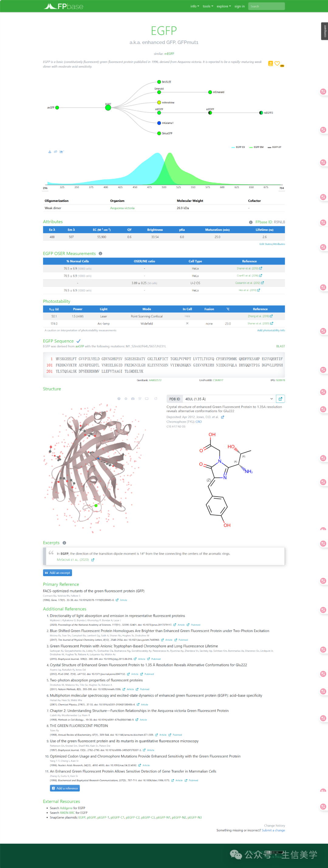Click the help icon above the structure viewer

click(x=119, y=399)
